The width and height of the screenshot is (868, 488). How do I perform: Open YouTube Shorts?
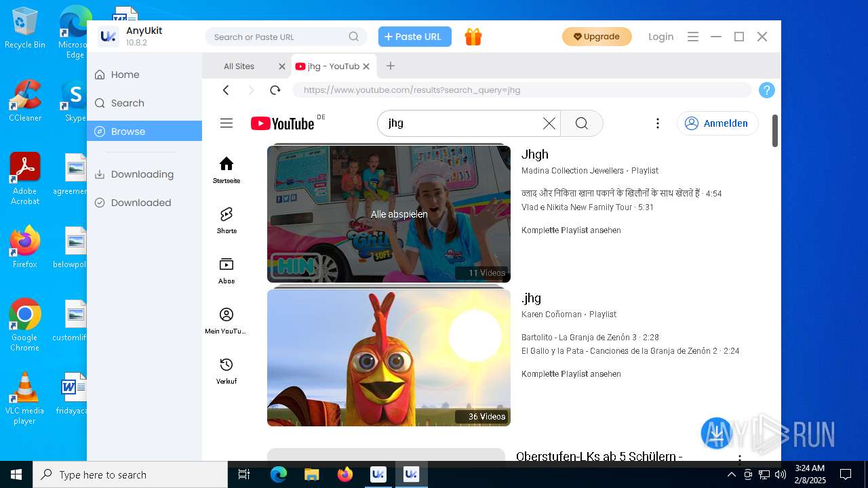click(226, 220)
